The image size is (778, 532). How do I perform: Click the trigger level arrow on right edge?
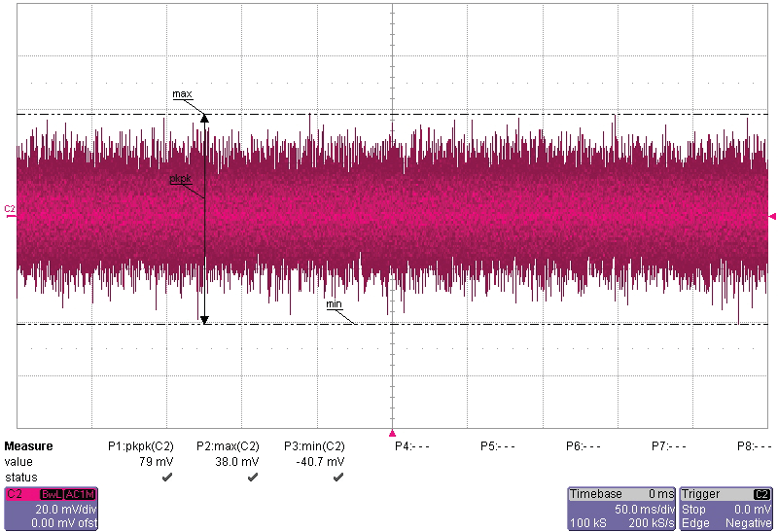click(x=772, y=216)
